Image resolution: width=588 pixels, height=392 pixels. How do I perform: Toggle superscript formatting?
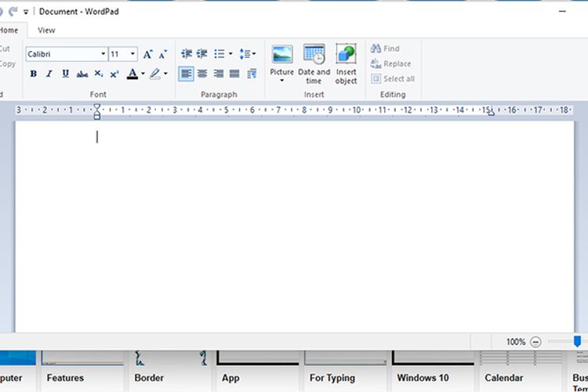coord(114,74)
